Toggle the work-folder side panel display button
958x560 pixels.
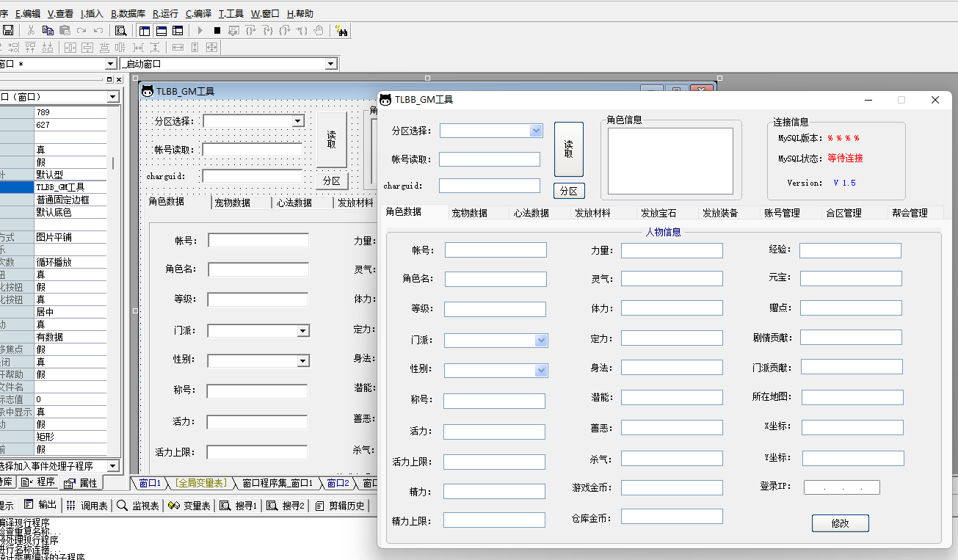[144, 30]
